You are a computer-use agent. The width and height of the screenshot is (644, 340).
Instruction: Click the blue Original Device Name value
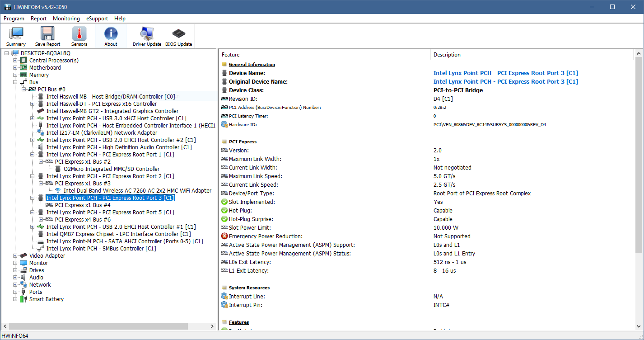click(506, 82)
